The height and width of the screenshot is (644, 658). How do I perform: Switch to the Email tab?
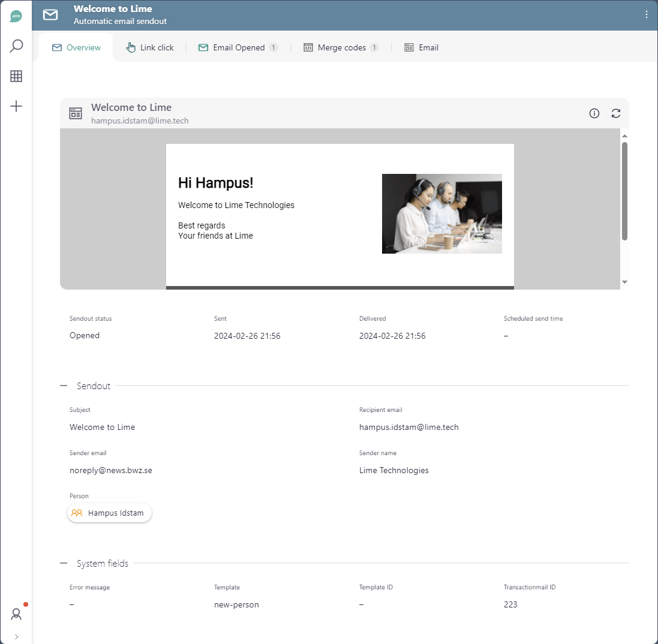tap(421, 47)
